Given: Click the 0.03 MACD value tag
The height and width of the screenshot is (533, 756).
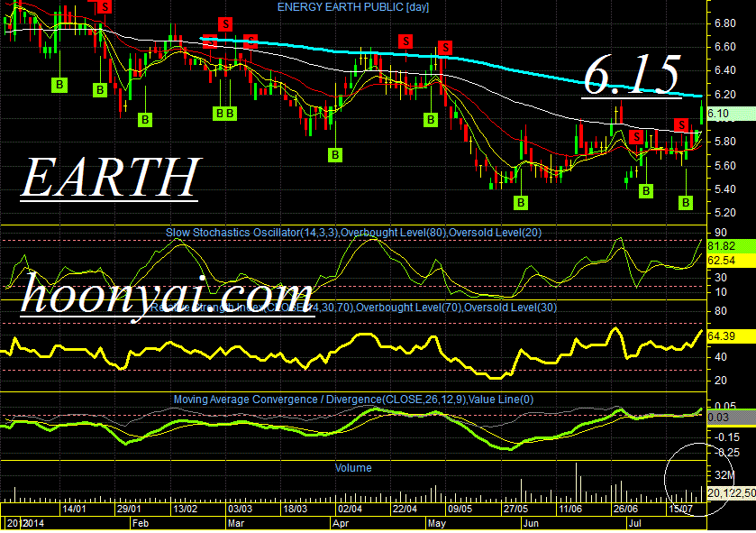Looking at the screenshot, I should (x=731, y=418).
